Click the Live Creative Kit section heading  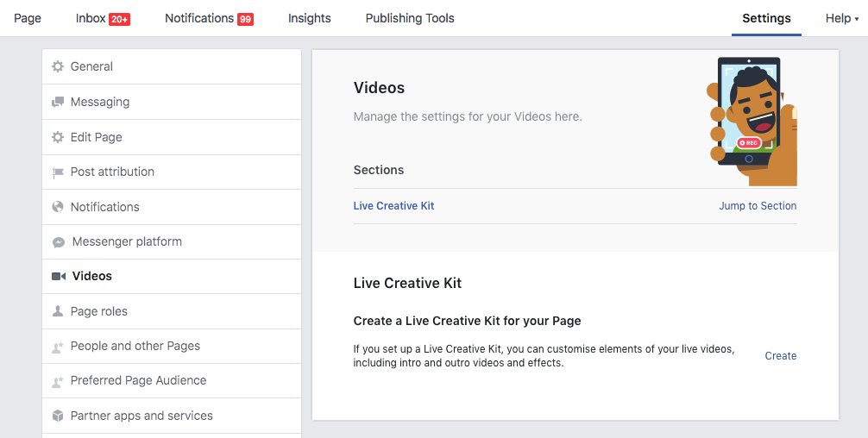click(x=407, y=283)
